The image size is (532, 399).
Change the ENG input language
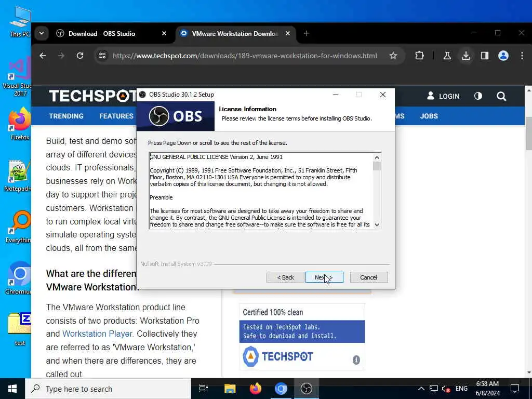(461, 389)
